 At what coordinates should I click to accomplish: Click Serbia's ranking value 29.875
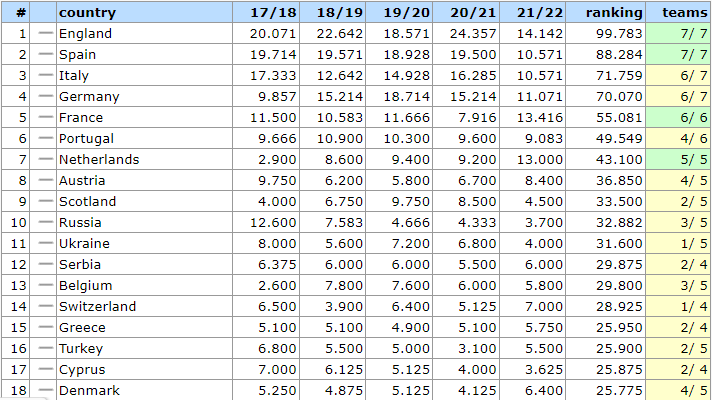pyautogui.click(x=619, y=264)
